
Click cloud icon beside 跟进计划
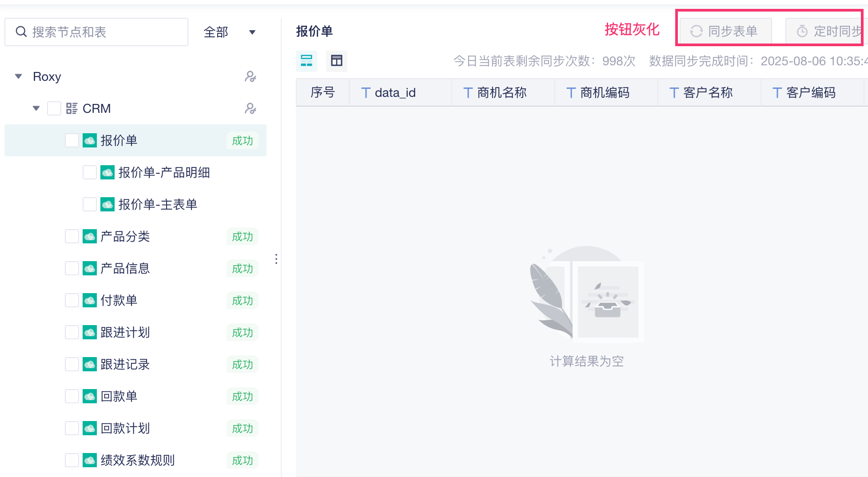pos(90,332)
